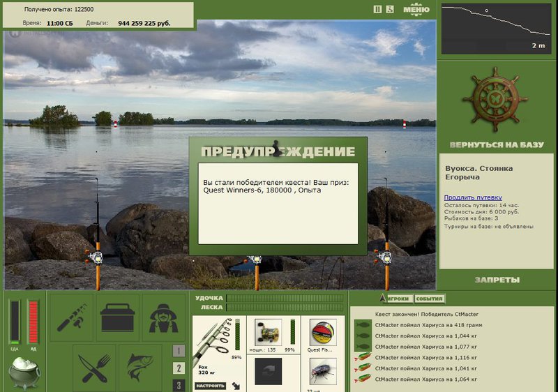The width and height of the screenshot is (558, 392).
Task: Click the УДОЧКА tension bar
Action: pyautogui.click(x=285, y=298)
